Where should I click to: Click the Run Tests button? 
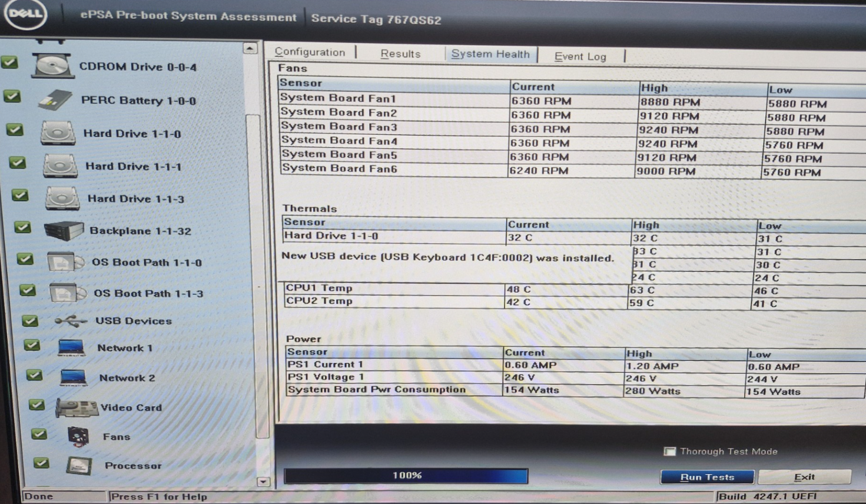(707, 477)
